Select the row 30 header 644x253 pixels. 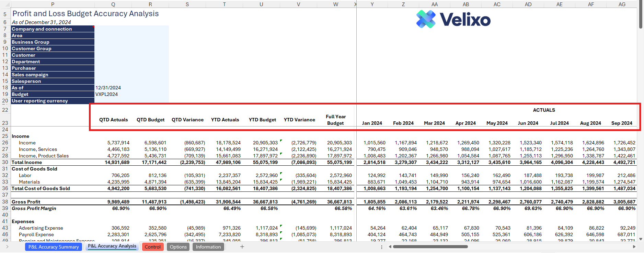pos(5,162)
